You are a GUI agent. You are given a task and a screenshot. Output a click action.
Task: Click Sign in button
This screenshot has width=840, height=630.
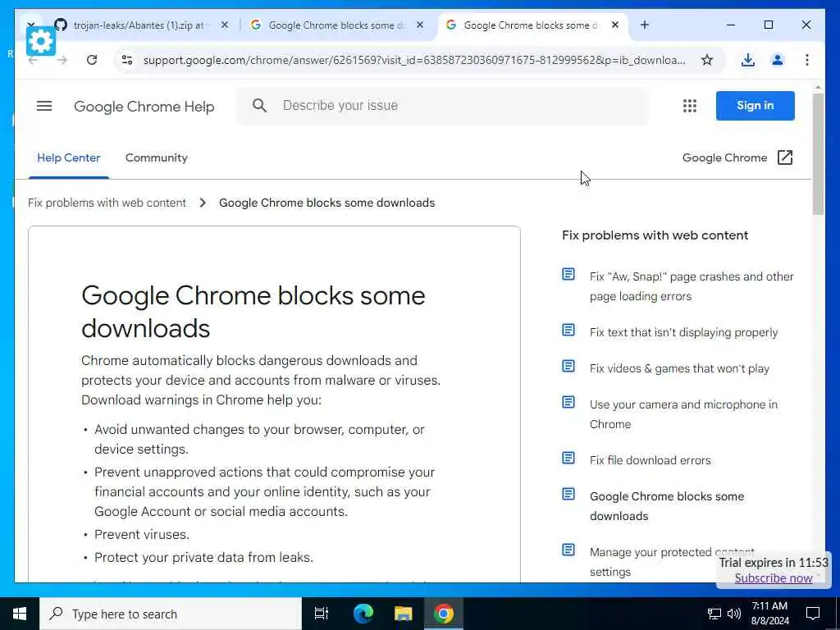pos(755,106)
